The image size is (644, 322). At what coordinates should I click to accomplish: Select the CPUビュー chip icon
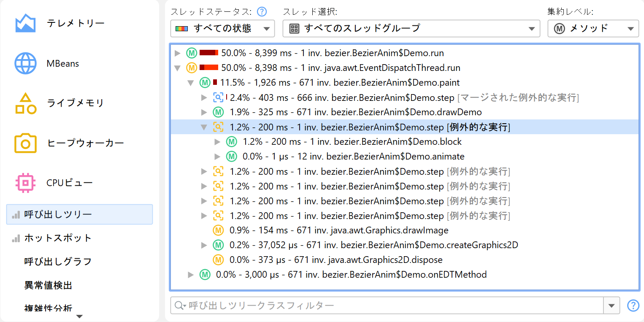[25, 183]
